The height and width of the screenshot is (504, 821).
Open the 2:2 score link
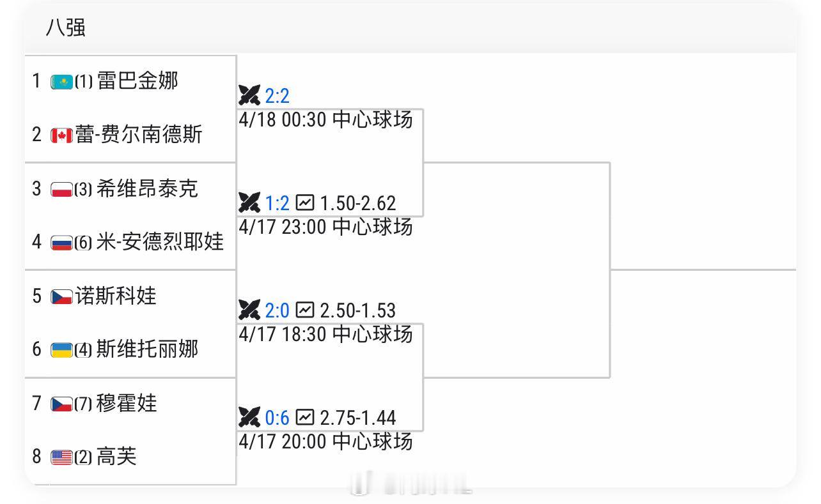coord(277,96)
